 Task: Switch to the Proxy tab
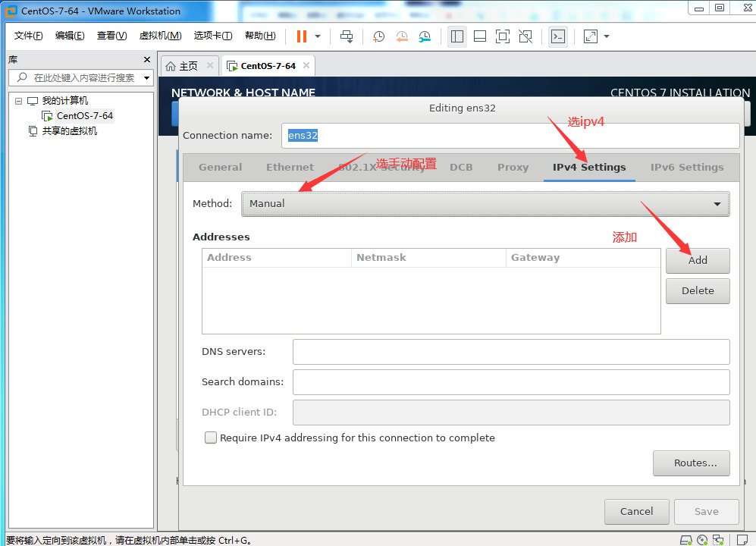coord(513,168)
